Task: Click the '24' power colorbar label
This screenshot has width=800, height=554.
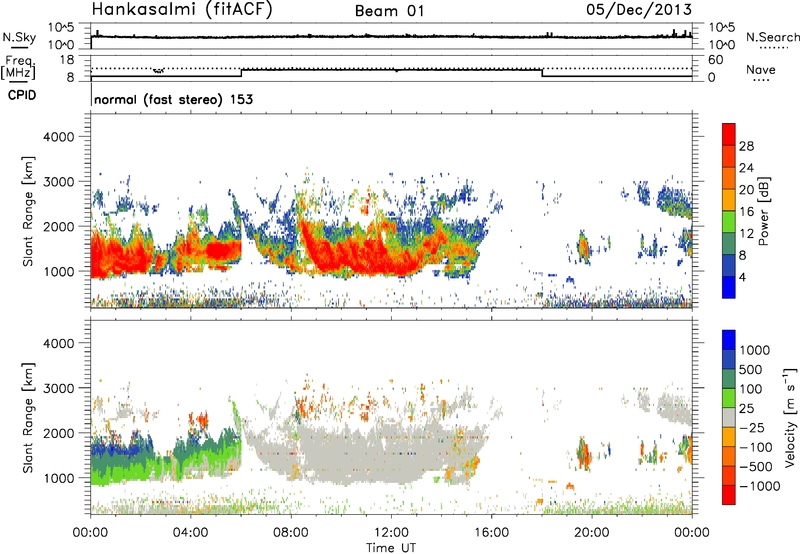Action: tap(746, 168)
